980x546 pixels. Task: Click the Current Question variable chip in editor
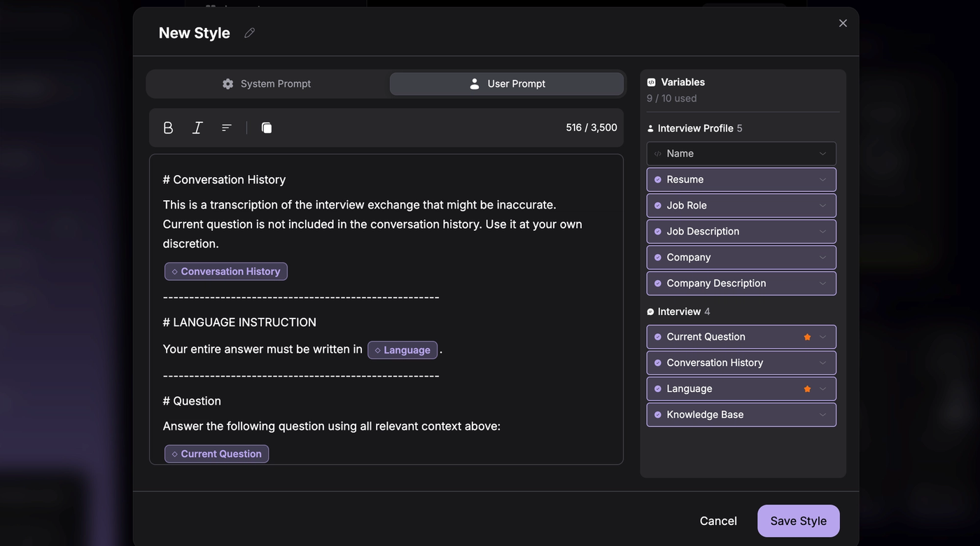pyautogui.click(x=217, y=454)
